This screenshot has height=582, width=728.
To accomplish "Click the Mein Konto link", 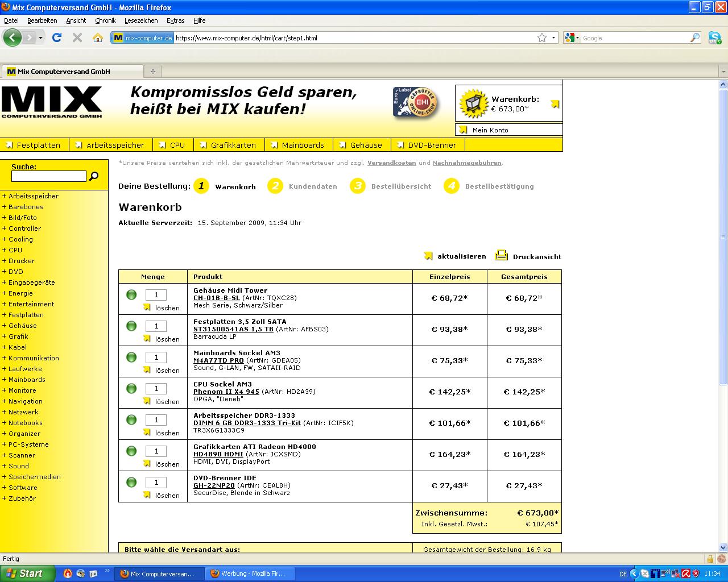I will tap(490, 130).
